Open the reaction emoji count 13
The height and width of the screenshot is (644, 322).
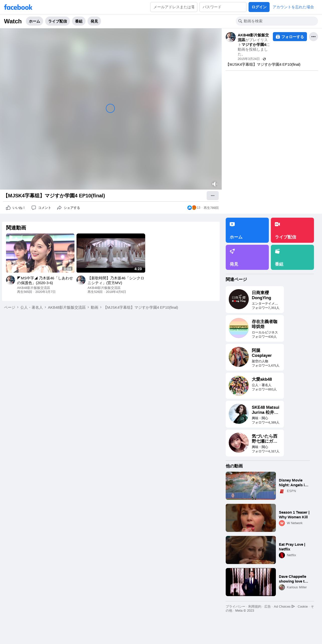pos(194,208)
